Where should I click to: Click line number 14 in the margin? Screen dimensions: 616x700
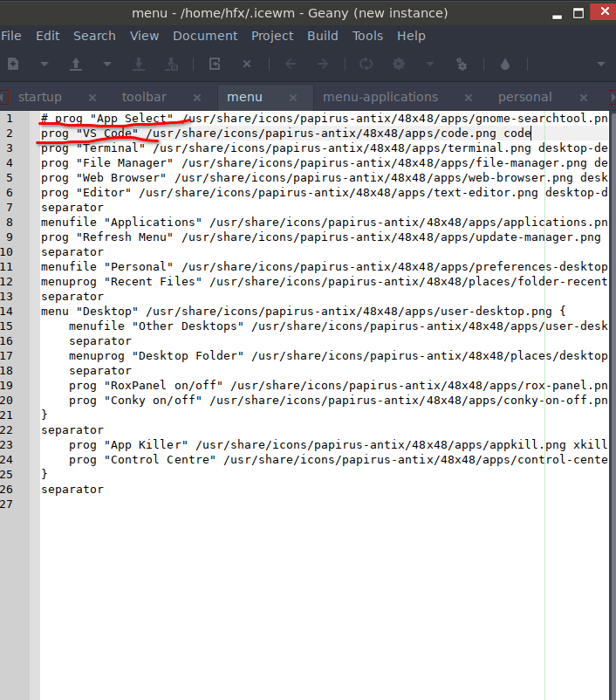7,312
